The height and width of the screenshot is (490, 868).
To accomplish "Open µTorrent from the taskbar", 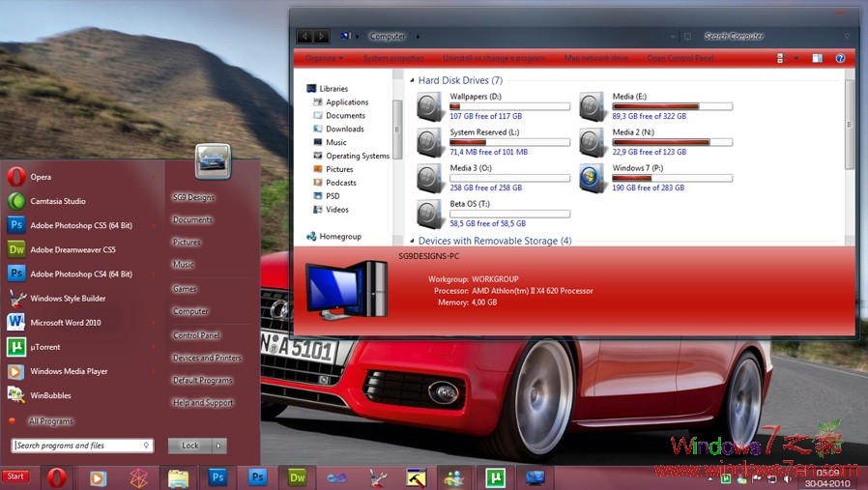I will point(494,477).
